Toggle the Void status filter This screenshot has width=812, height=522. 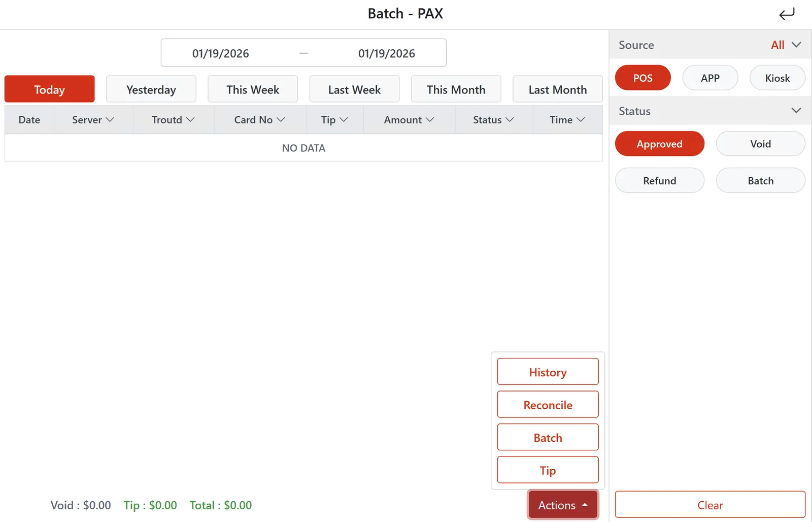coord(761,144)
